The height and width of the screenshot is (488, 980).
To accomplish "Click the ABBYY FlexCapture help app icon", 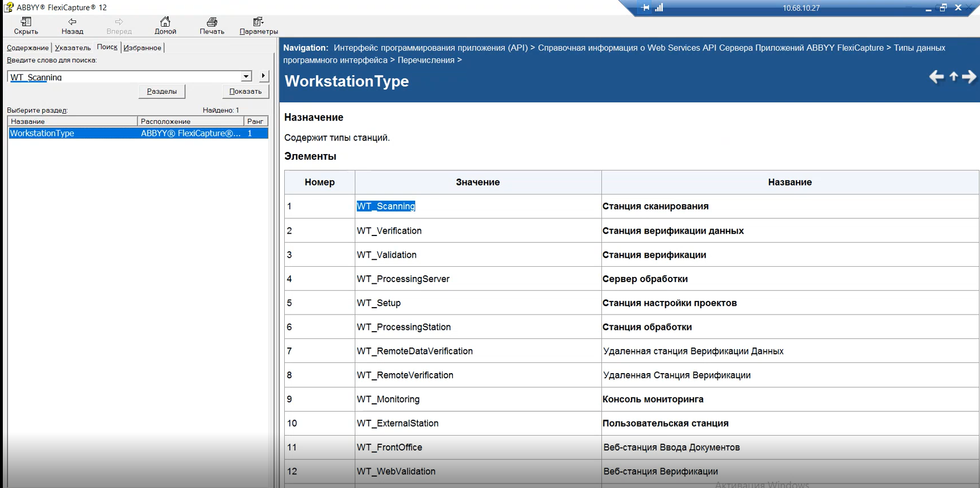I will coord(9,7).
